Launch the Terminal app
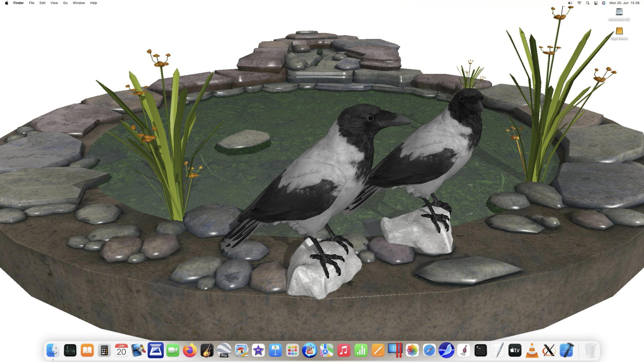 [480, 350]
